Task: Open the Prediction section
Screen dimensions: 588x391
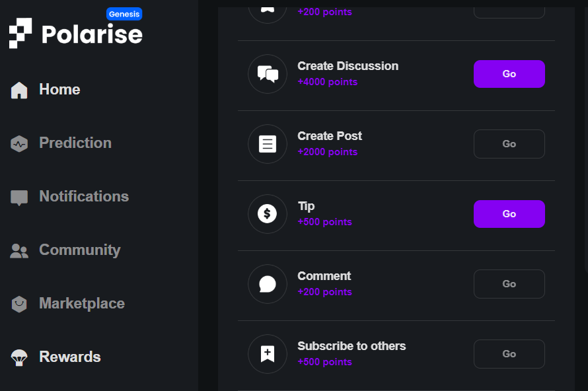Action: pyautogui.click(x=75, y=143)
